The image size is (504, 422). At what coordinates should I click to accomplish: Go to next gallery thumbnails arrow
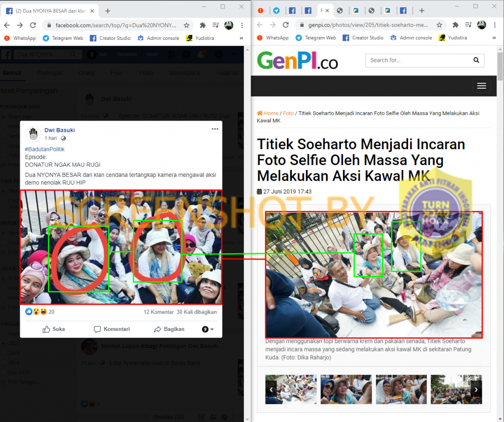coord(476,390)
